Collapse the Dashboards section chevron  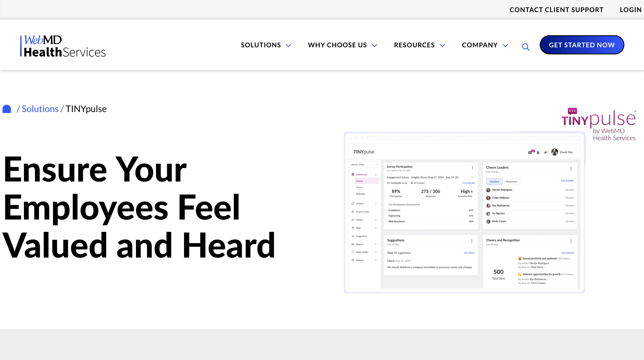[x=376, y=174]
